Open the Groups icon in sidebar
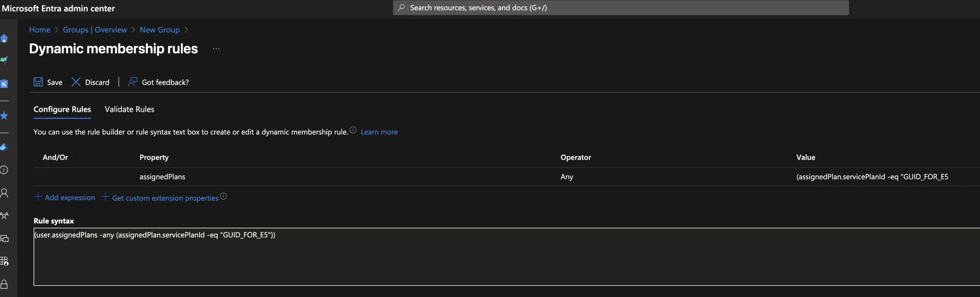Screen dimensions: 980x297 coord(4,216)
